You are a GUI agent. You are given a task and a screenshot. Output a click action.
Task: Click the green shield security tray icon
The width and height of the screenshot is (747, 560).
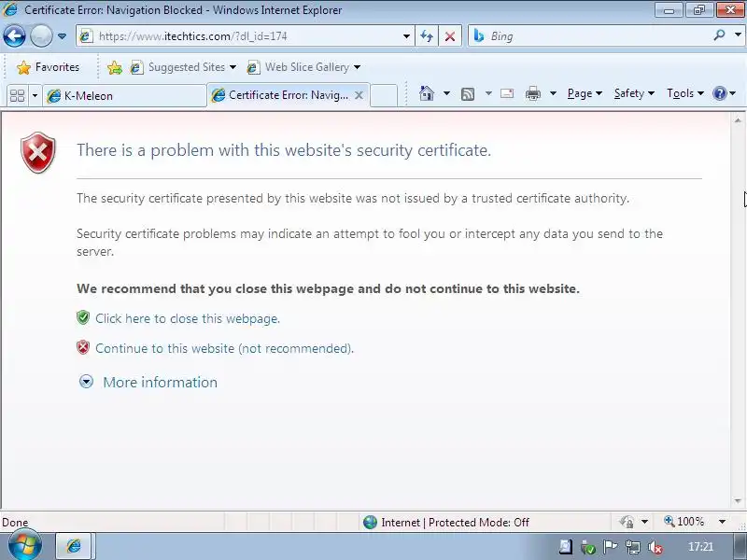(x=588, y=548)
